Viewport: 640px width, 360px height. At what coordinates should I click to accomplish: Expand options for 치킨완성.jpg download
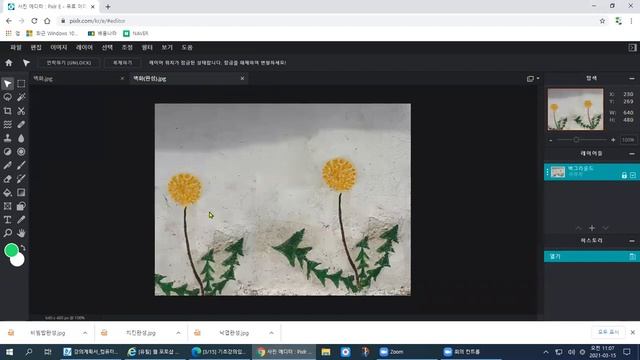pos(178,333)
